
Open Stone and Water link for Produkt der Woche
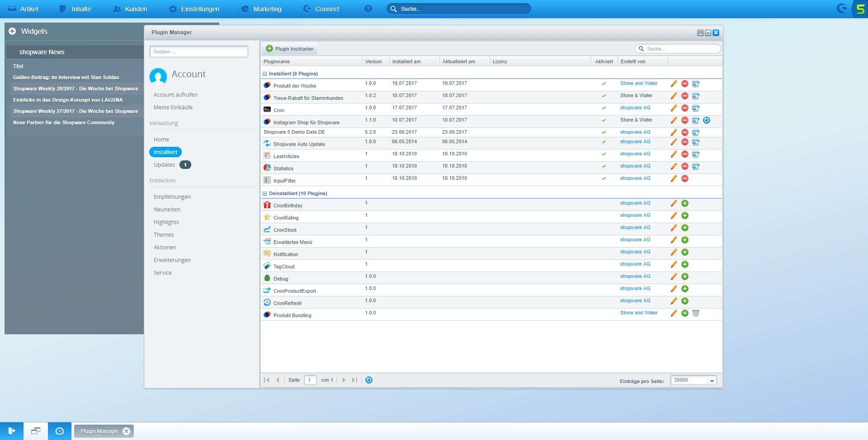tap(639, 83)
